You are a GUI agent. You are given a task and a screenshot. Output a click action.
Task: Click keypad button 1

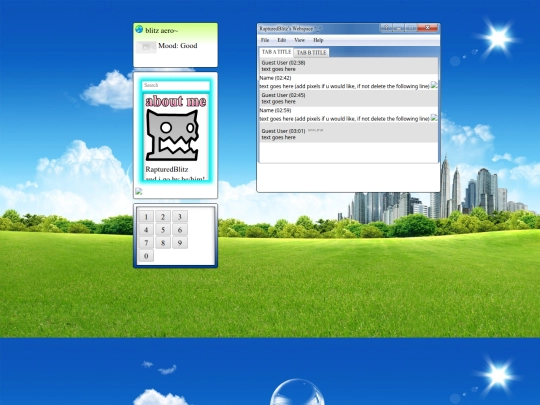point(146,217)
